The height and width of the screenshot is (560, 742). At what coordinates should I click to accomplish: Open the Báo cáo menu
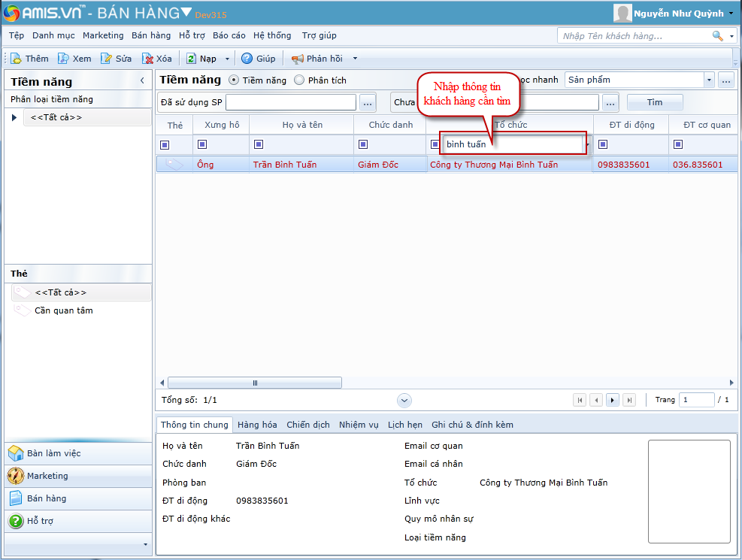(229, 35)
